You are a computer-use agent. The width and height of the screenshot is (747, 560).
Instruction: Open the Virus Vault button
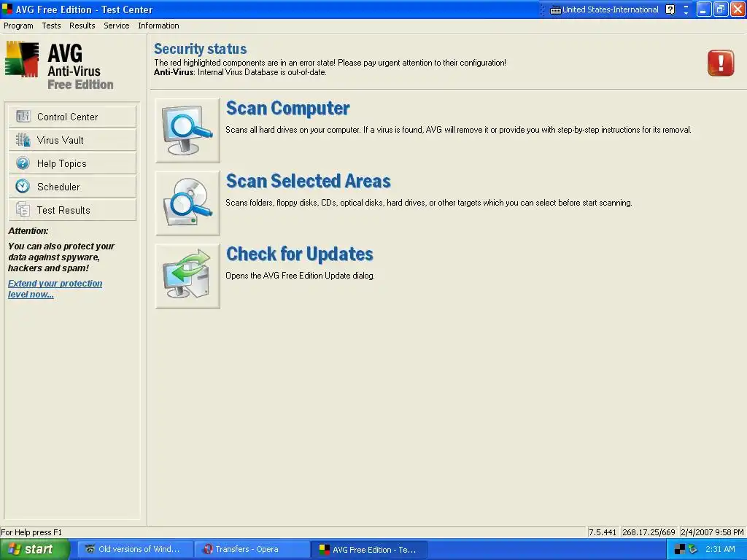tap(72, 140)
